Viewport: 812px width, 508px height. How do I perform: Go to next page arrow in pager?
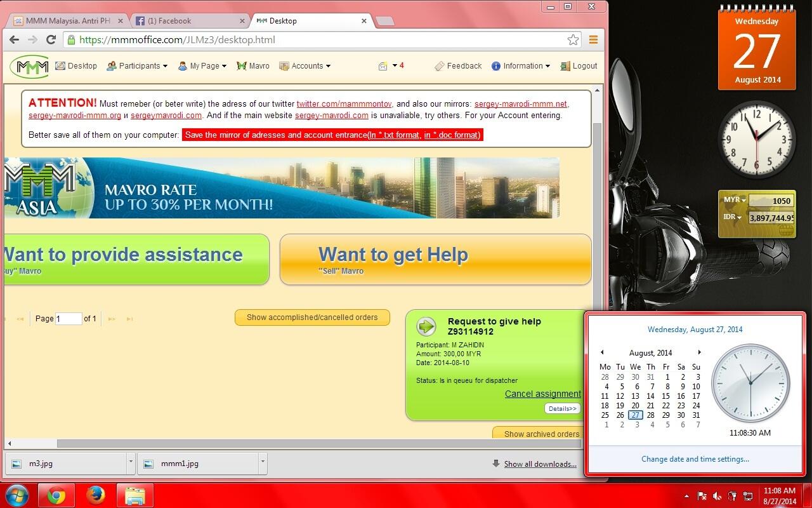coord(112,319)
